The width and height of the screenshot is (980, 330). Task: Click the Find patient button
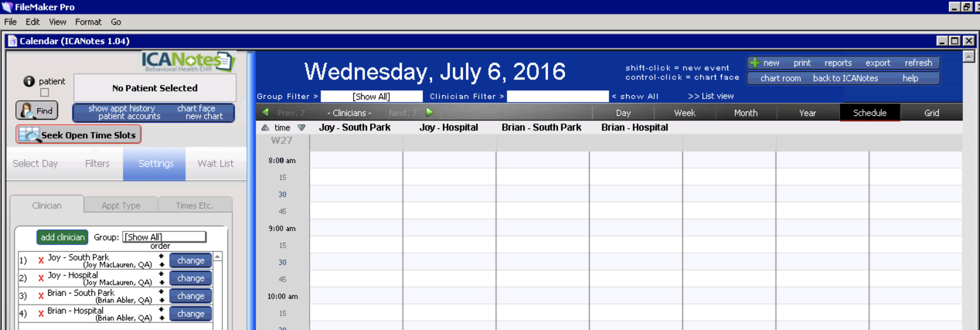[36, 111]
